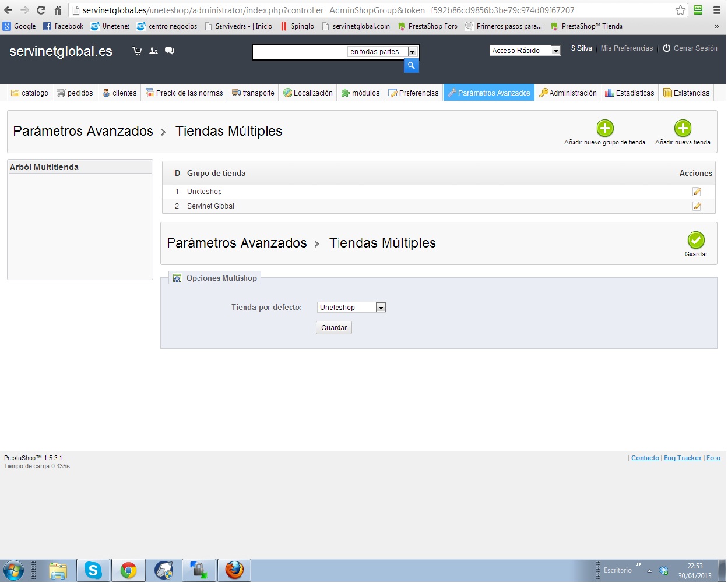
Task: Click the green Guardar checkmark icon
Action: point(696,240)
